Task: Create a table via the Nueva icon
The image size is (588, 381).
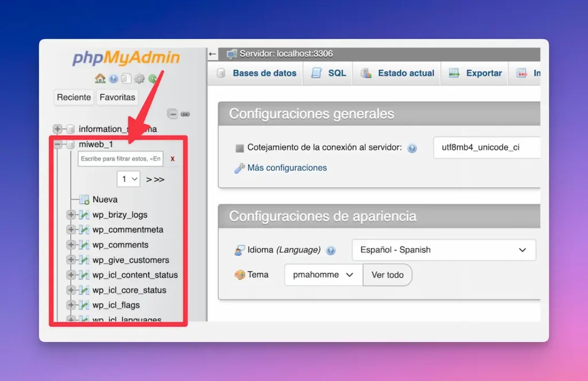Action: pos(84,199)
